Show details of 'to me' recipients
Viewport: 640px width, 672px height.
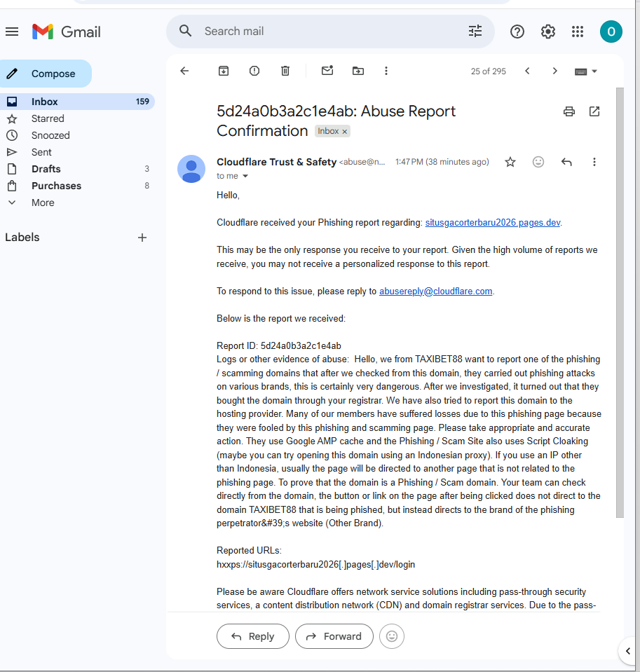(245, 176)
